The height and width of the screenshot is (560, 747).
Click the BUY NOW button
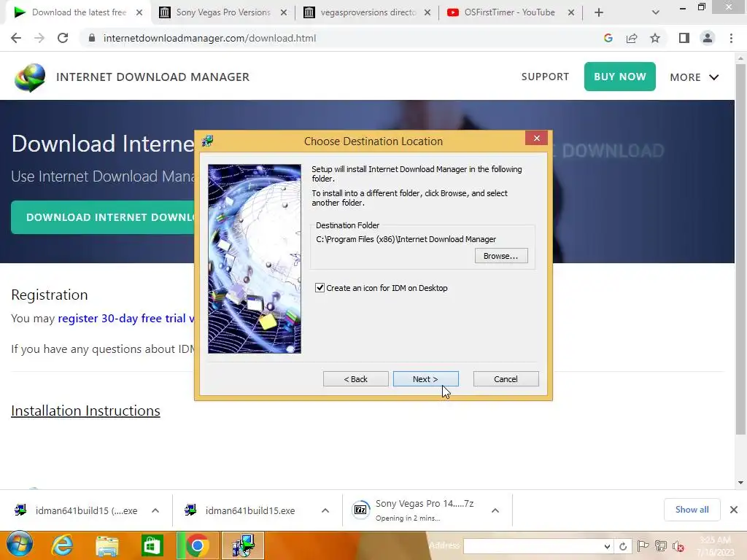coord(620,76)
